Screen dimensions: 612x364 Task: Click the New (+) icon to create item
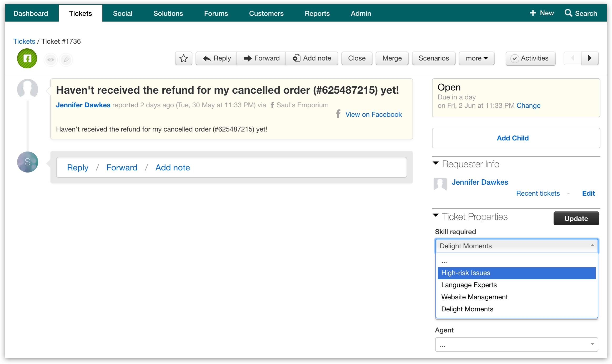click(533, 12)
